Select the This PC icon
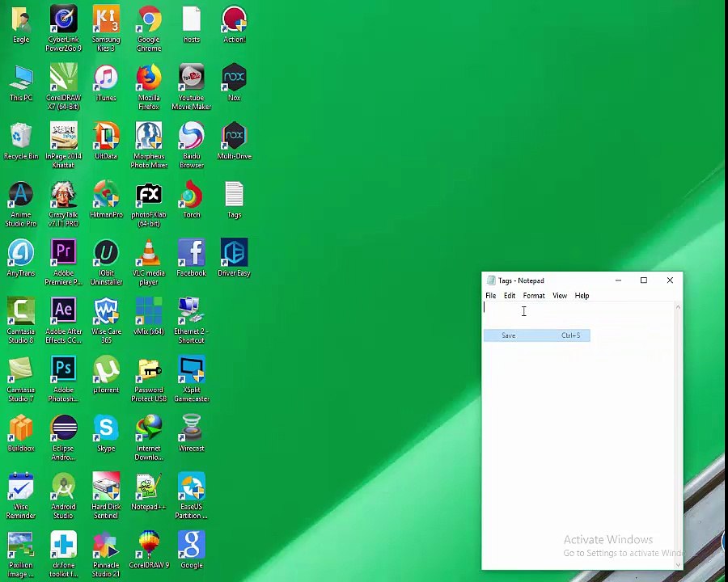728x582 pixels. pyautogui.click(x=21, y=78)
